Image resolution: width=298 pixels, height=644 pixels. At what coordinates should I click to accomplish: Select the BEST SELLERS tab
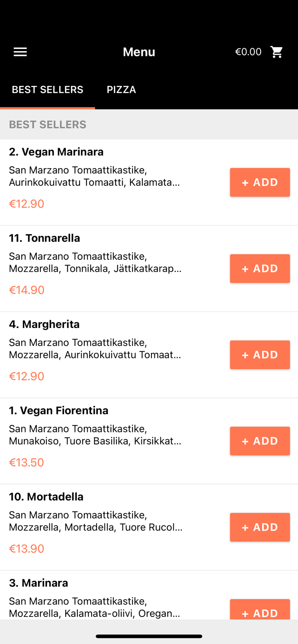47,89
